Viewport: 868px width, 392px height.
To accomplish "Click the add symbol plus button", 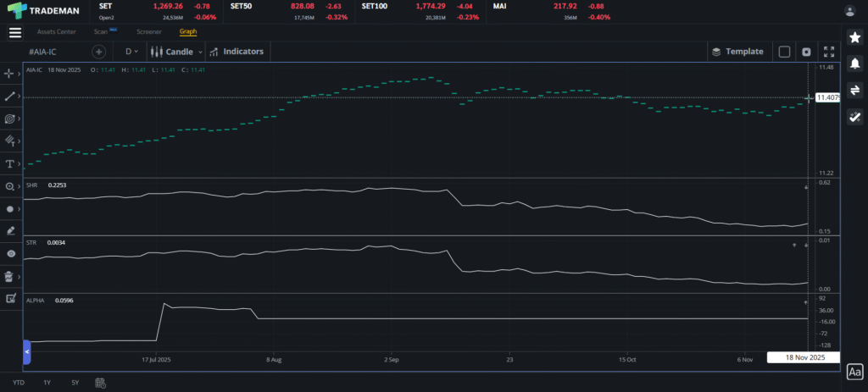I will point(98,52).
